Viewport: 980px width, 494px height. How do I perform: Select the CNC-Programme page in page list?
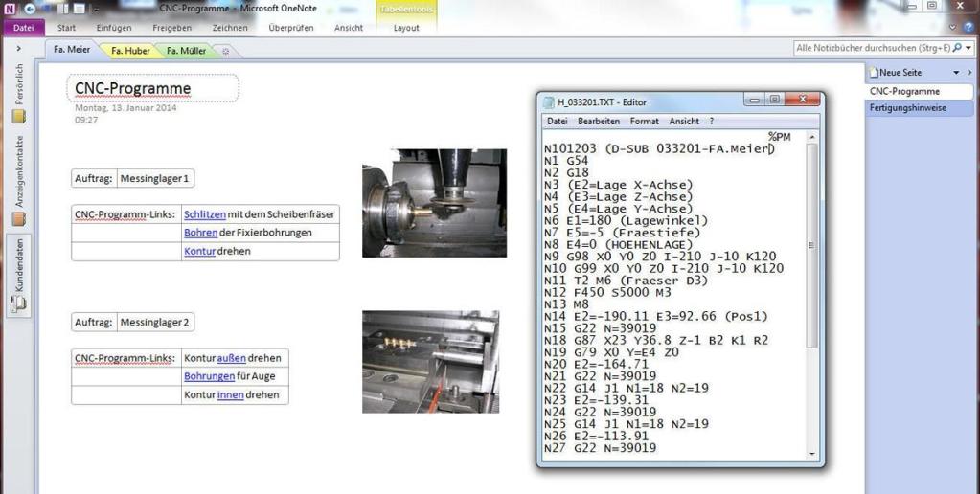tap(919, 91)
